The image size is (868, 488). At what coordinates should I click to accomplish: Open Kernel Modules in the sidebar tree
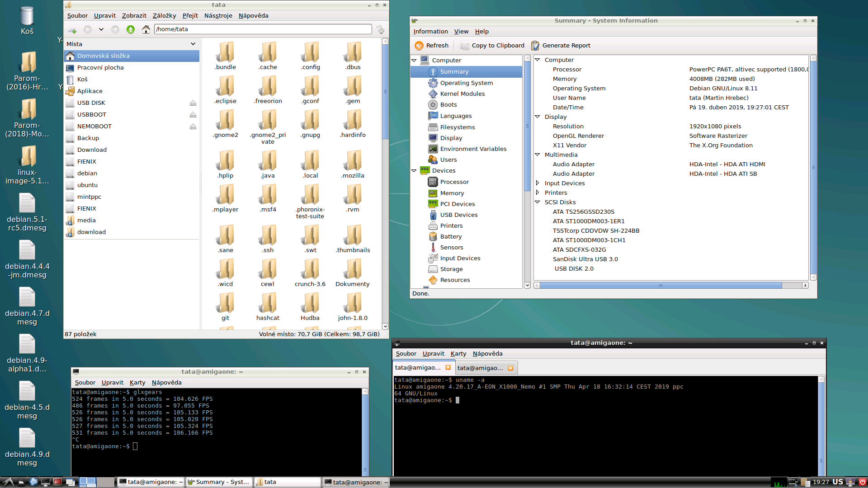pyautogui.click(x=462, y=94)
